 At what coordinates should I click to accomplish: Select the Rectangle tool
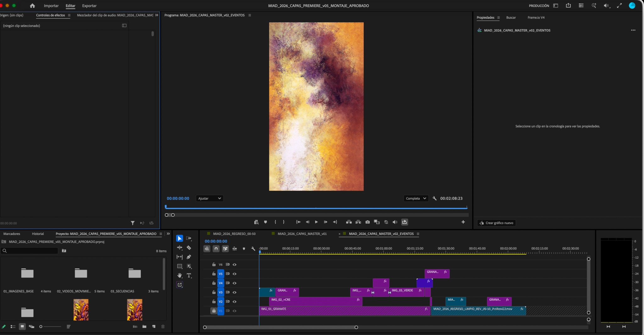[x=180, y=266]
